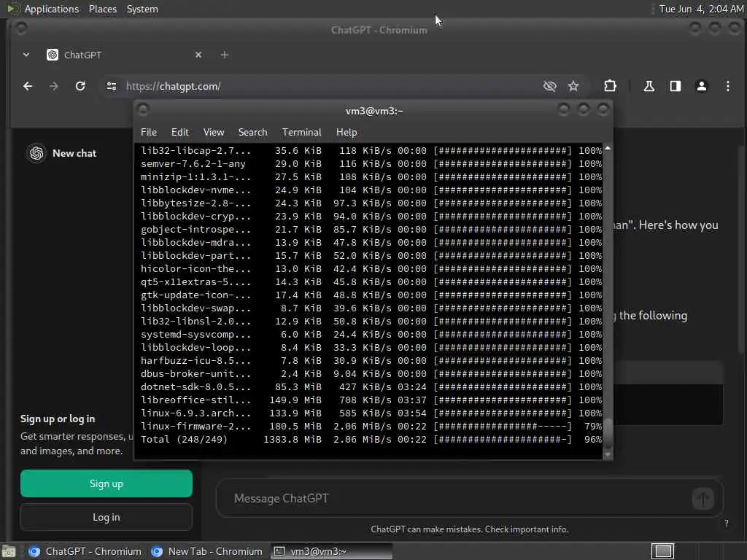Open Chrome Labs flask icon

tap(649, 86)
